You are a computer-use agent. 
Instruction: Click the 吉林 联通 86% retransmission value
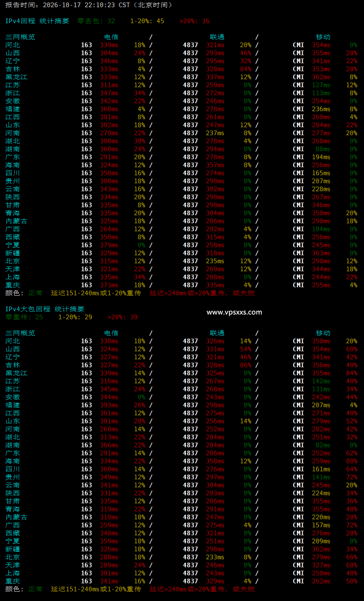tap(246, 365)
